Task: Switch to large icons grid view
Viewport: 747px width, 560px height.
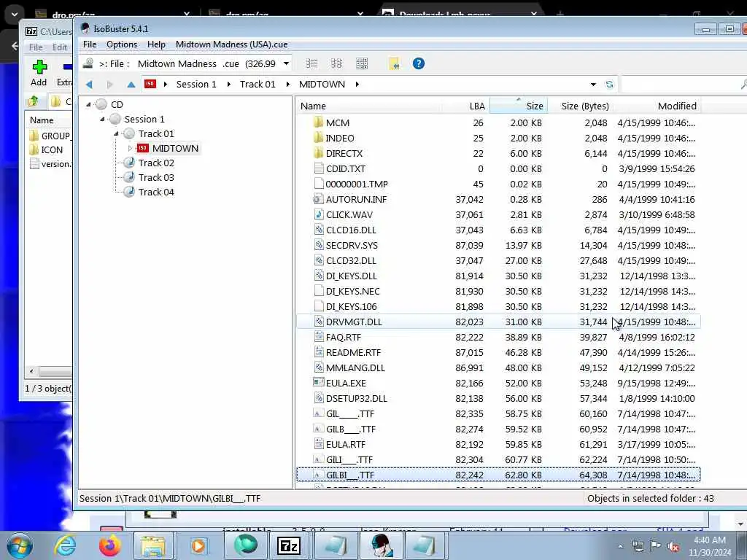Action: coord(362,63)
